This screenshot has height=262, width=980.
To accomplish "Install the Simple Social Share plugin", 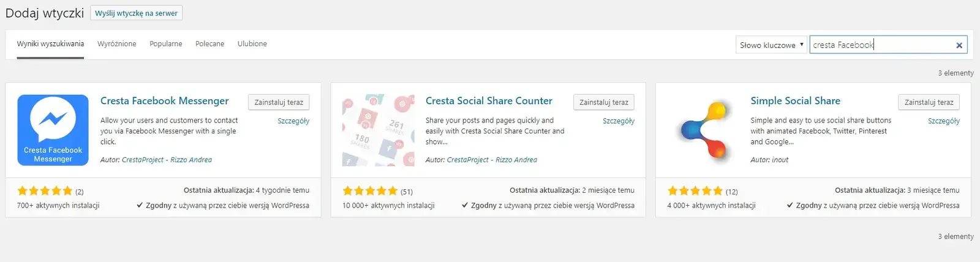I will tap(929, 102).
